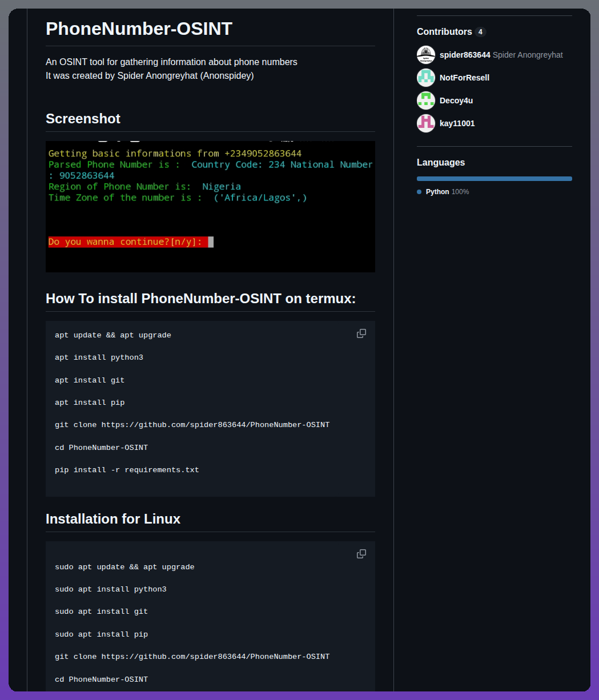Image resolution: width=599 pixels, height=700 pixels.
Task: Open Decoy4u avatar image
Action: pyautogui.click(x=426, y=100)
